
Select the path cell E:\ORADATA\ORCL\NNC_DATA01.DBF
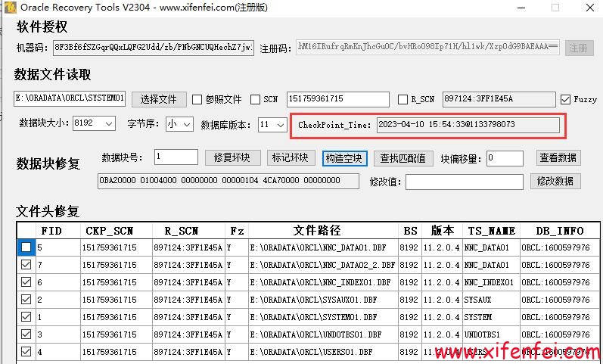323,247
